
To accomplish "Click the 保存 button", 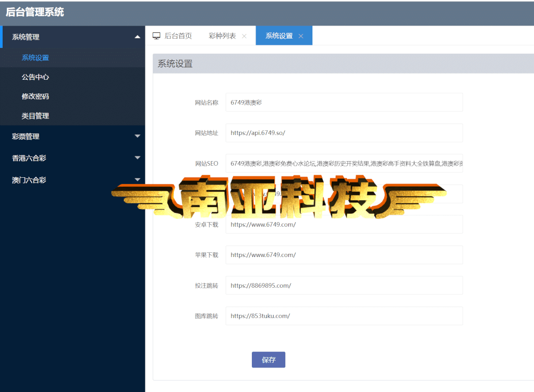I will [x=269, y=360].
